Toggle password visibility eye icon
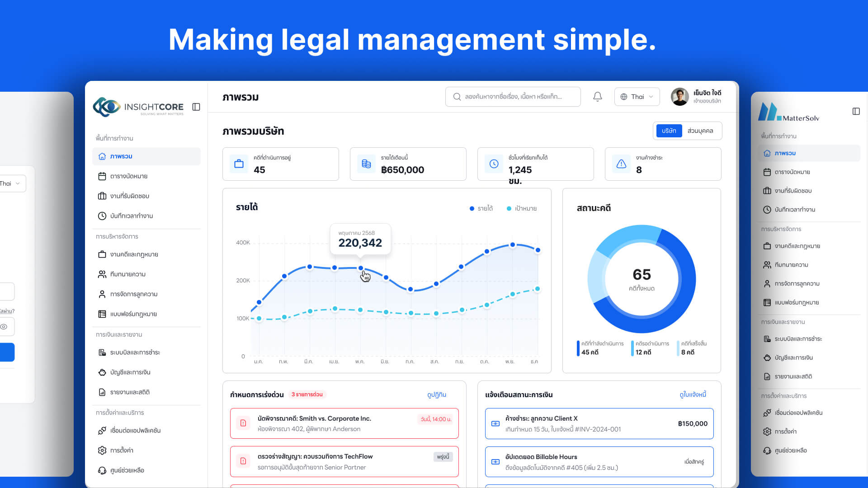 pos(4,327)
